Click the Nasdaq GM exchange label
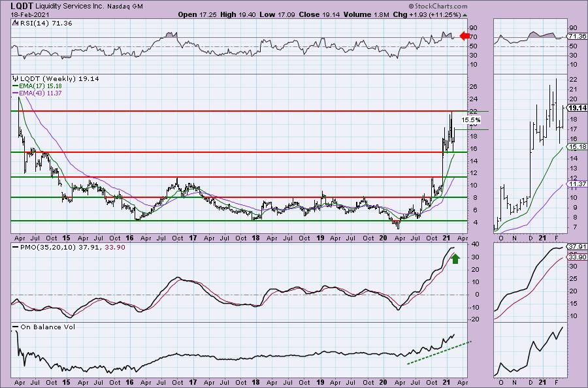The width and height of the screenshot is (588, 388). [123, 7]
